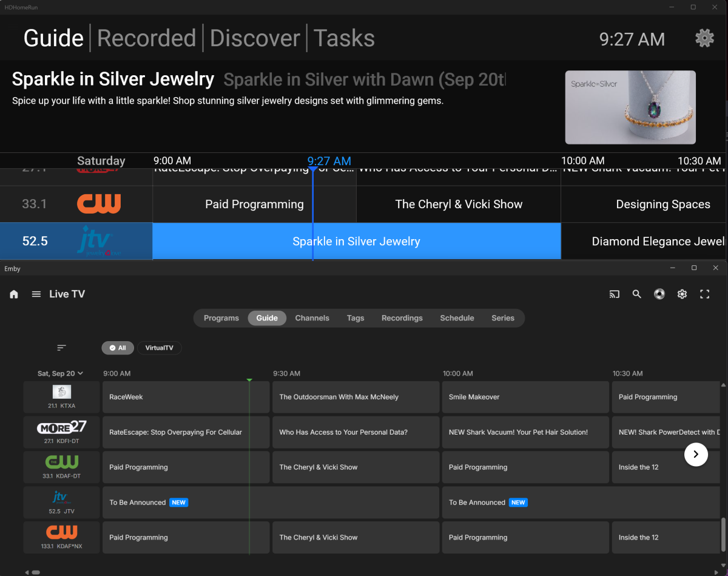Select Designing Spaces program in HDHomeRun
The image size is (728, 576).
[x=644, y=204]
